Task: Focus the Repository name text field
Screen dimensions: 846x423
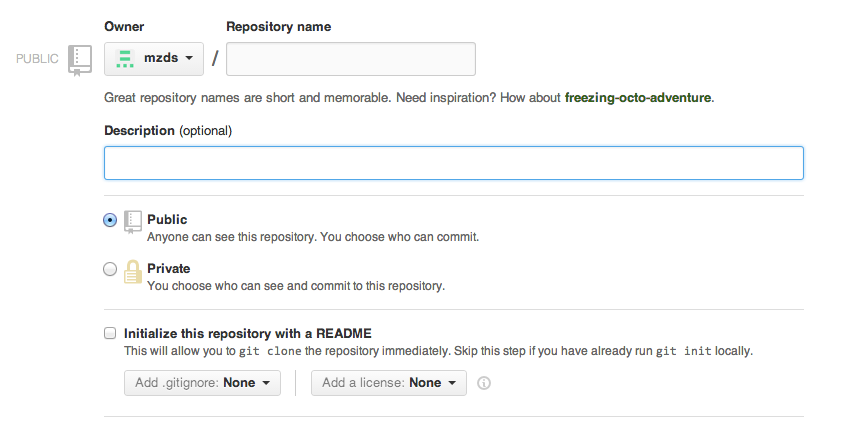Action: pos(350,59)
